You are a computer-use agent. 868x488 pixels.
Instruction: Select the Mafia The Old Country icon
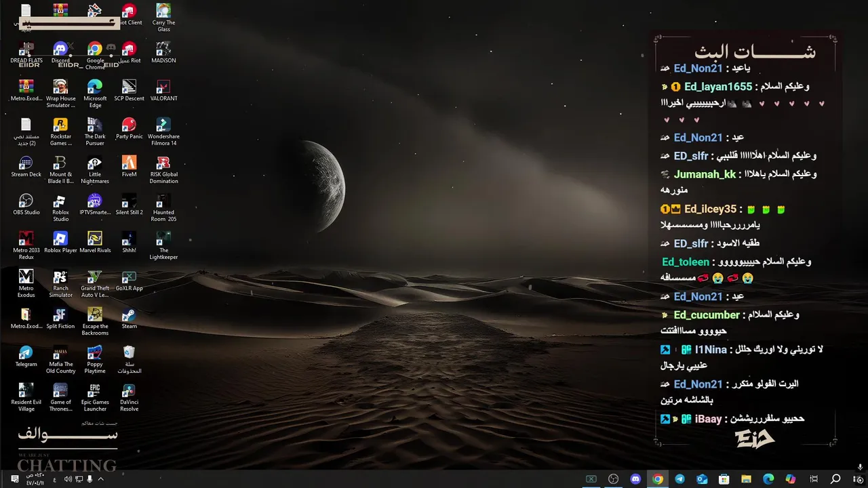coord(60,359)
